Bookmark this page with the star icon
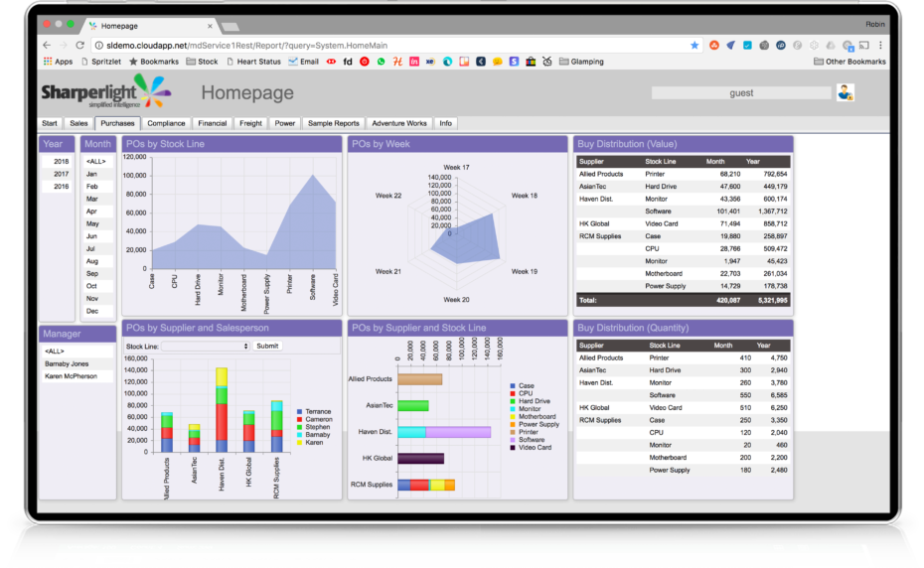Image resolution: width=924 pixels, height=568 pixels. tap(694, 46)
